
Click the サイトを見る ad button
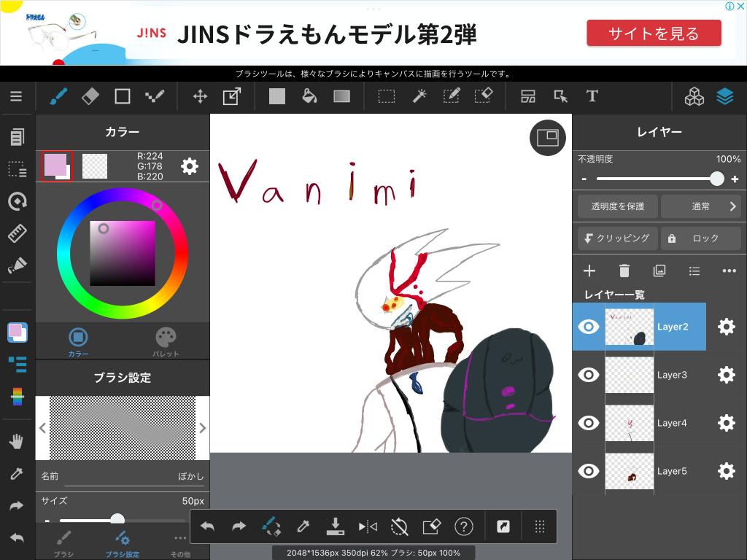654,34
